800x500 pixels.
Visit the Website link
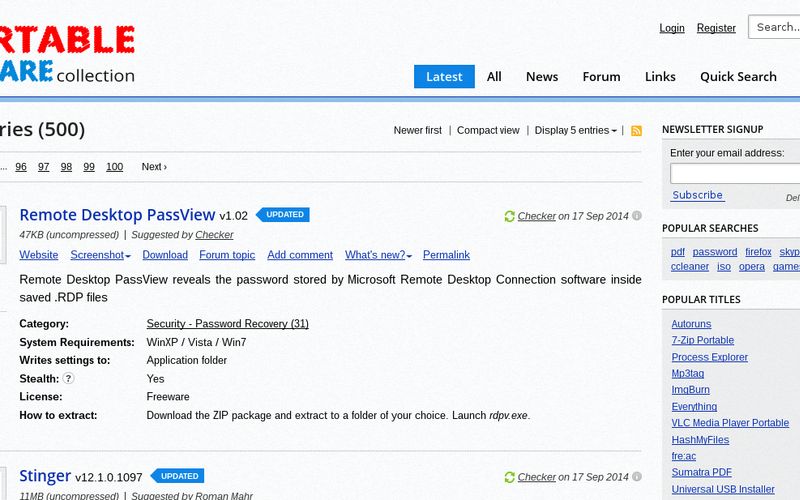point(39,255)
